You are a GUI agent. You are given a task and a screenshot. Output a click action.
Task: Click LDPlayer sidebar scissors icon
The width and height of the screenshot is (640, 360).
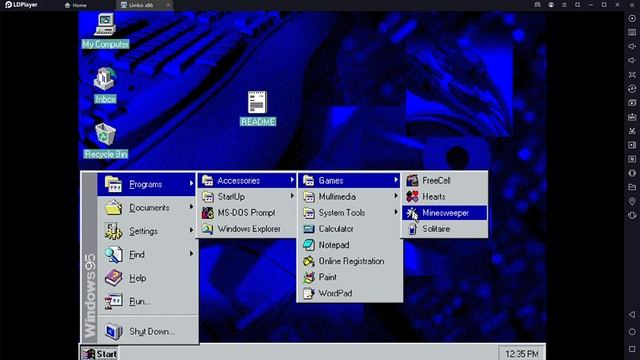632,131
